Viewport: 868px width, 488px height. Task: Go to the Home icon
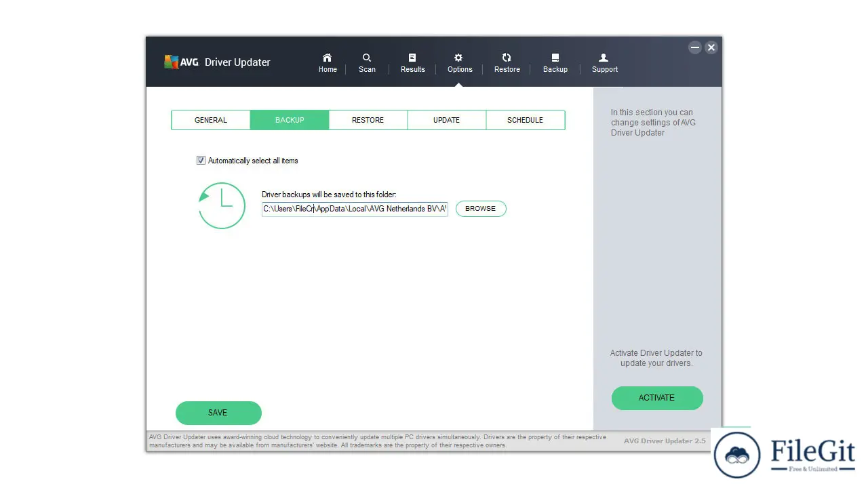328,58
